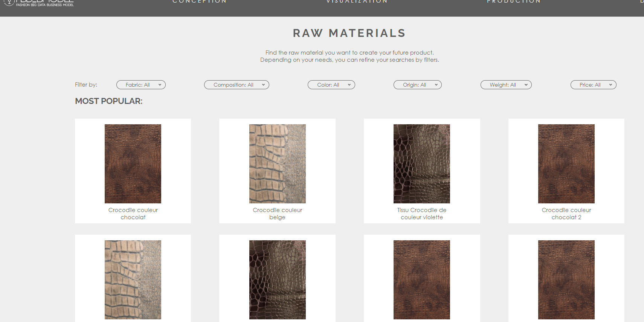The width and height of the screenshot is (644, 322).
Task: Expand the Weight filter dropdown
Action: [x=506, y=85]
